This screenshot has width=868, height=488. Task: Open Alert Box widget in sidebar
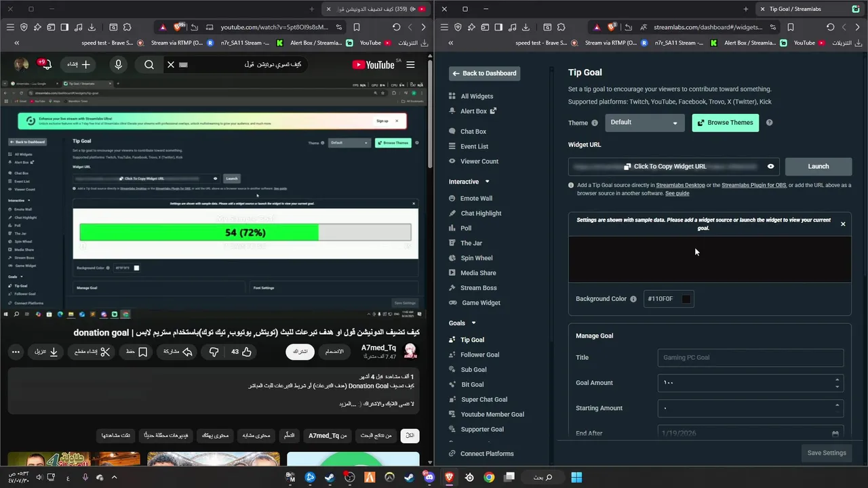[473, 111]
